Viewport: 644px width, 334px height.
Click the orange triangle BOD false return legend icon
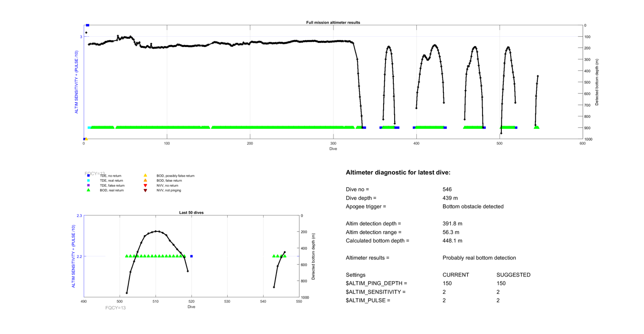pyautogui.click(x=145, y=180)
